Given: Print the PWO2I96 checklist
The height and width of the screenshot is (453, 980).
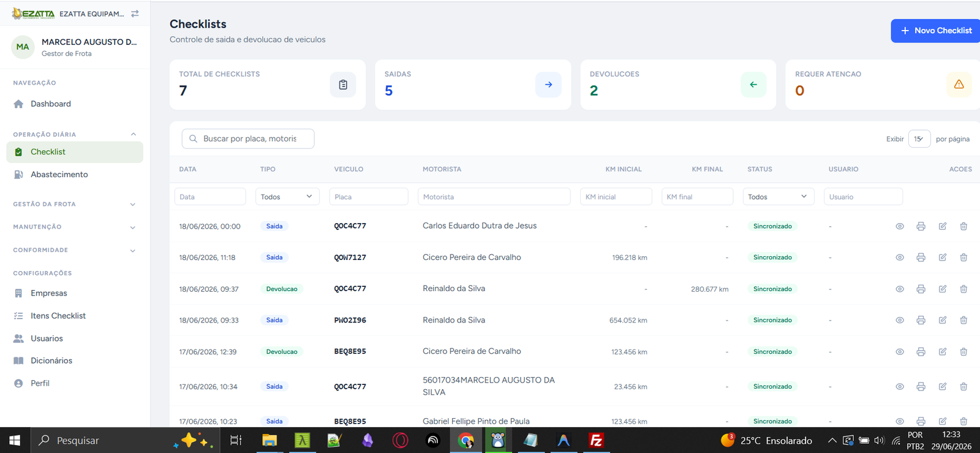Looking at the screenshot, I should pyautogui.click(x=921, y=320).
